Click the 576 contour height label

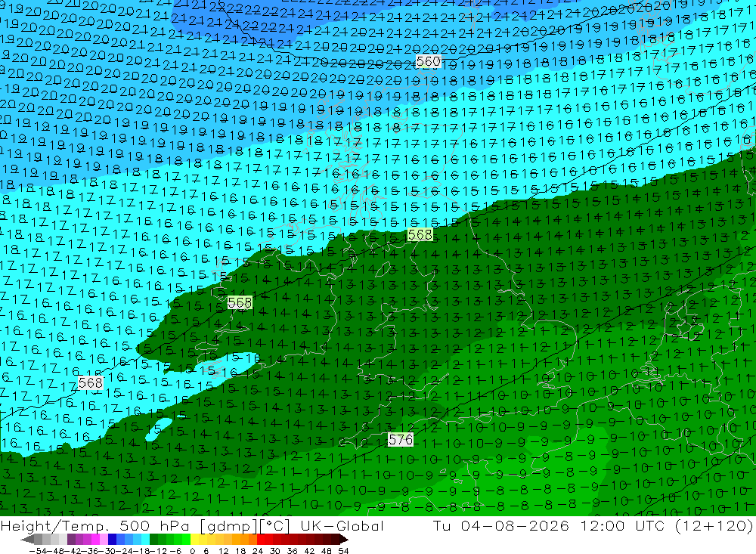click(401, 439)
